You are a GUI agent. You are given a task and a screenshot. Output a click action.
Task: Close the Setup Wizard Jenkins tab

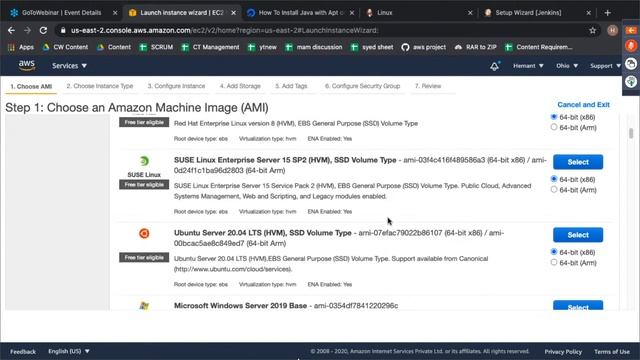(588, 13)
